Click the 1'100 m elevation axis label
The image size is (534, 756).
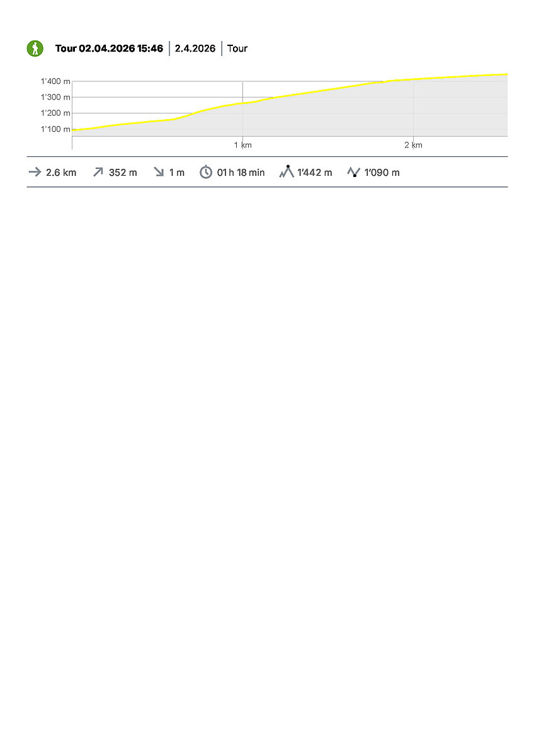click(x=55, y=129)
